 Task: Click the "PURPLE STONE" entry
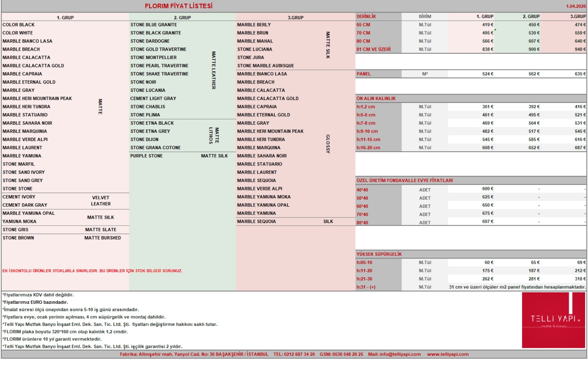pos(146,156)
